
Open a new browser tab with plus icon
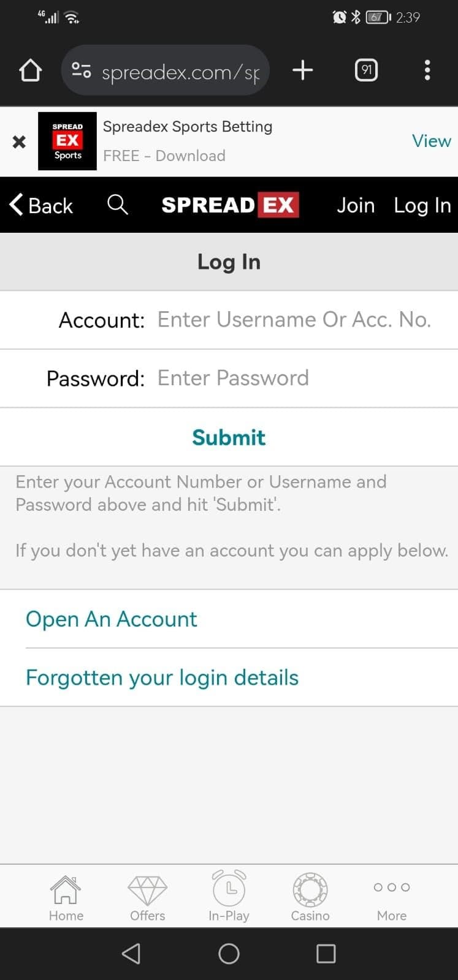[302, 70]
